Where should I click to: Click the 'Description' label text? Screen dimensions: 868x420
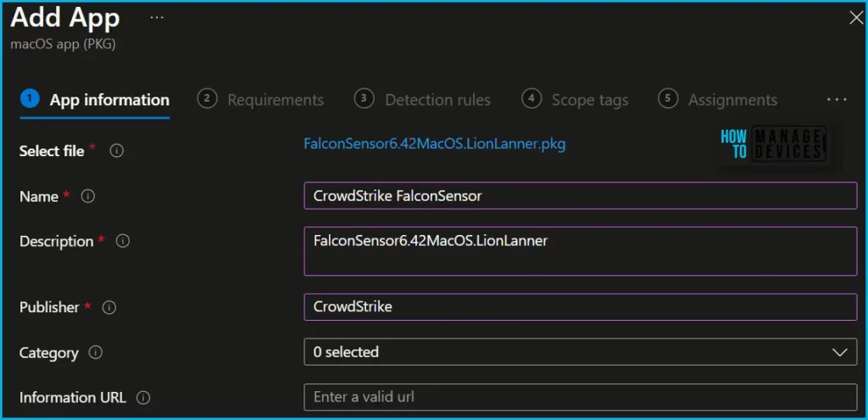(57, 242)
